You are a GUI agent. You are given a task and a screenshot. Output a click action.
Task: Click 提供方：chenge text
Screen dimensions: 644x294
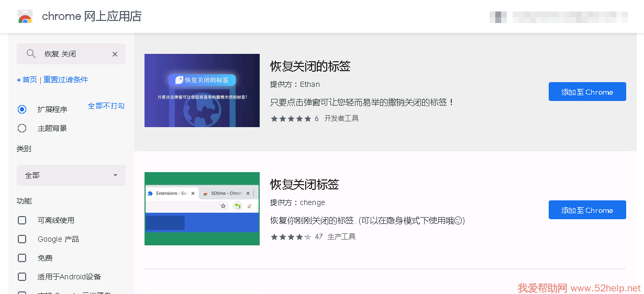297,202
